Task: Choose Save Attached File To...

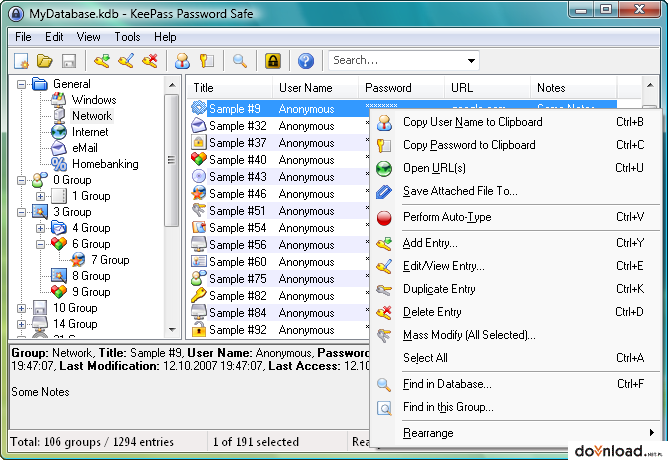Action: tap(515, 191)
